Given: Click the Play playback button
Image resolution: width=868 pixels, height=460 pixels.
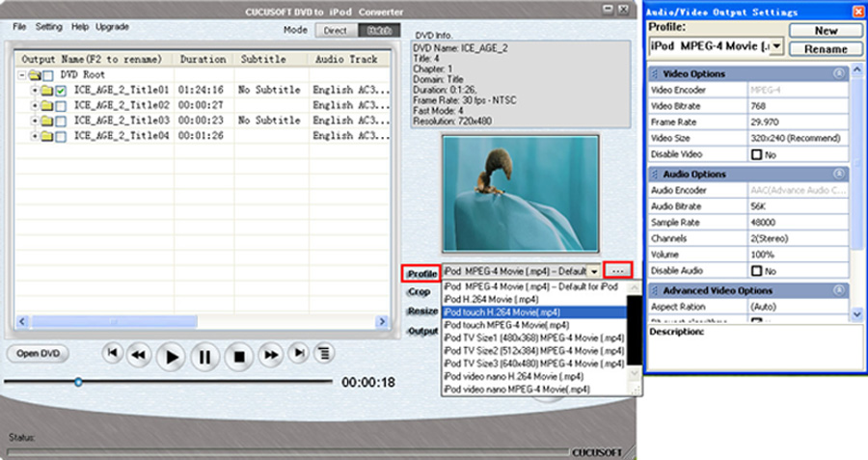Looking at the screenshot, I should point(171,357).
